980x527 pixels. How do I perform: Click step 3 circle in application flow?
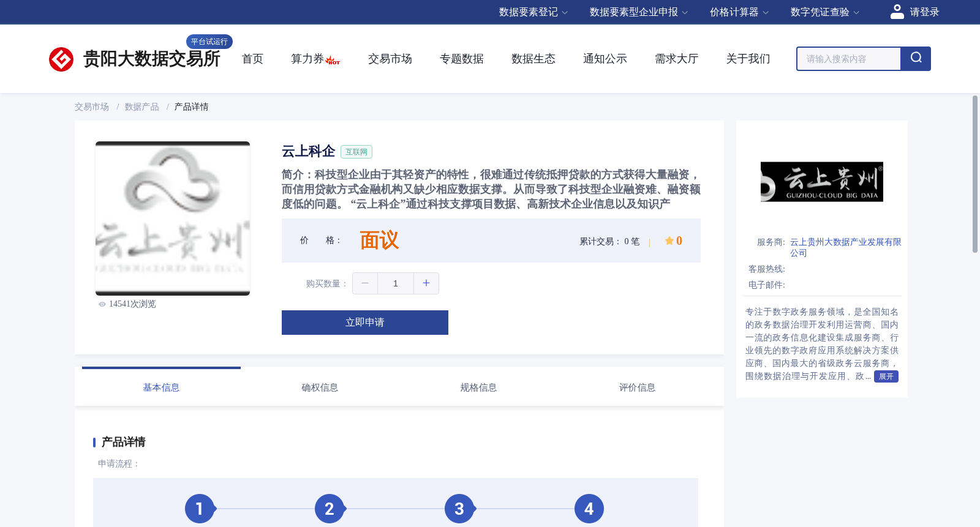coord(459,509)
